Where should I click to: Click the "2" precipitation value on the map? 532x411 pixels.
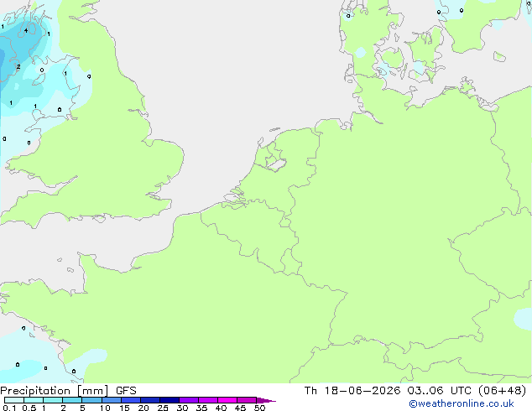point(18,67)
